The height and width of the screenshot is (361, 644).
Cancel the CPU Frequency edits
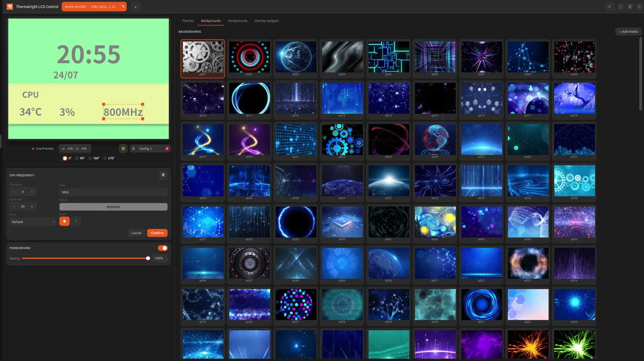tap(136, 233)
